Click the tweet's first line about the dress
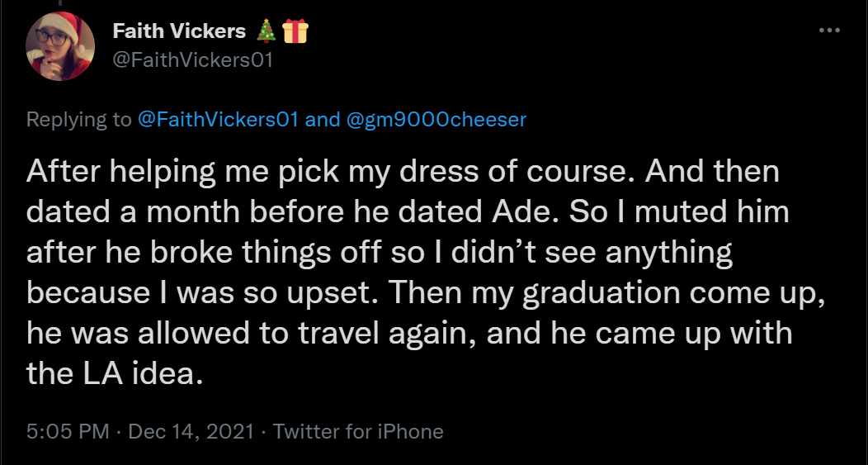This screenshot has height=465, width=868. pos(403,172)
